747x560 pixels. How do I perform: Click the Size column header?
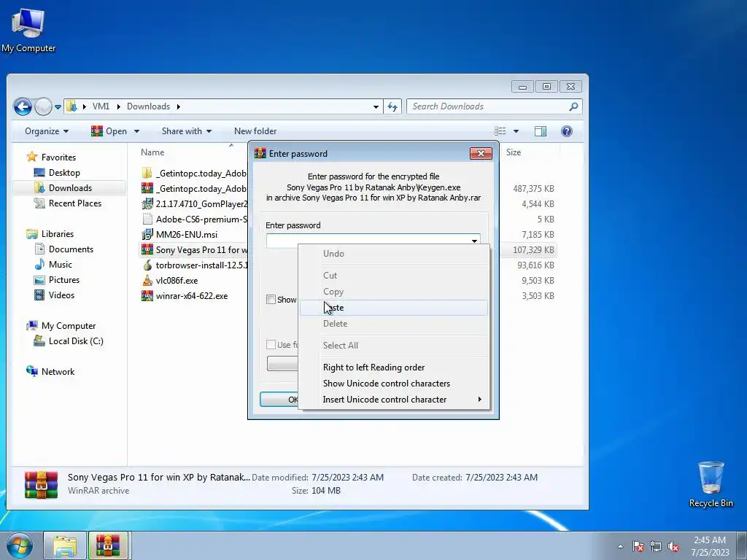coord(514,152)
